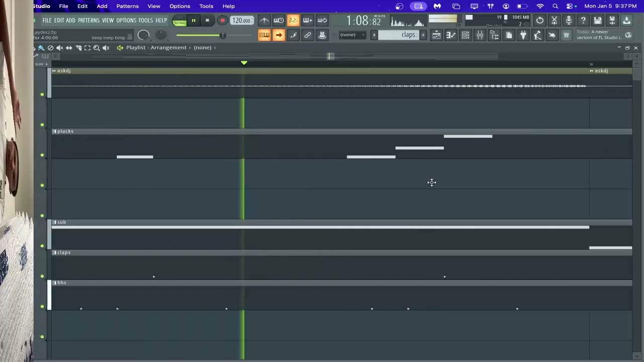
Task: Open the in-app FILE menu
Action: click(47, 20)
